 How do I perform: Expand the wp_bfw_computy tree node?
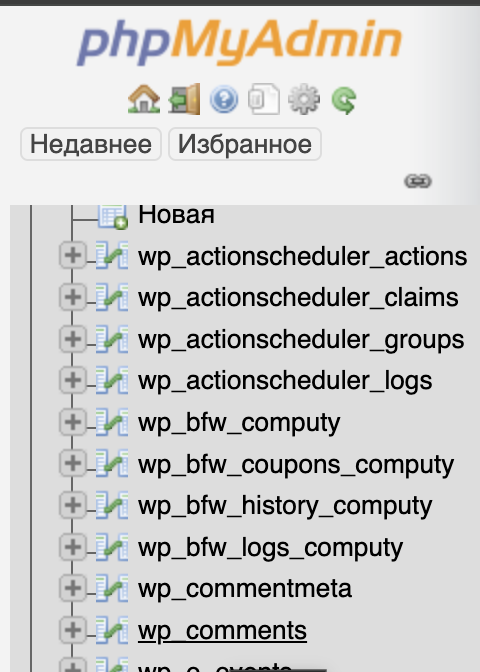tap(73, 422)
